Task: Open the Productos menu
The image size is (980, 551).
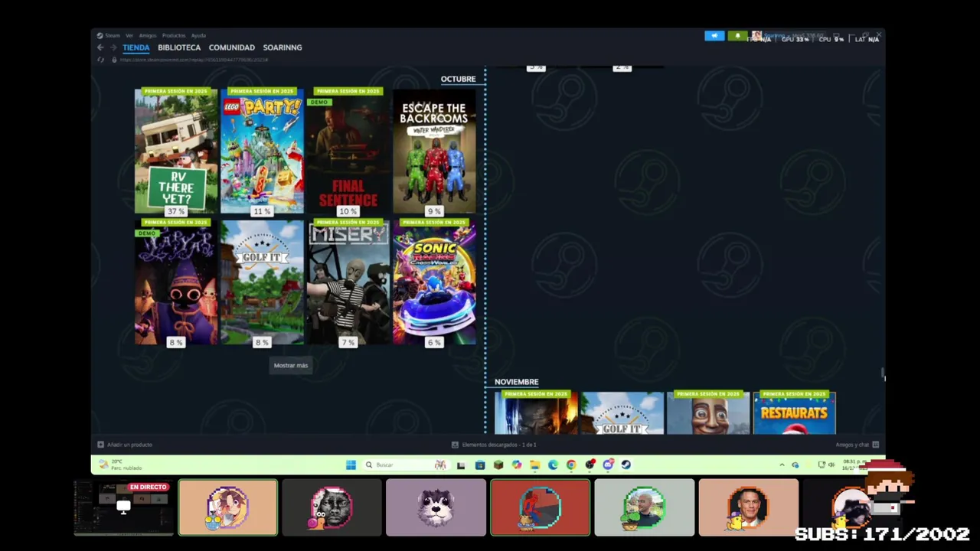Action: 174,35
